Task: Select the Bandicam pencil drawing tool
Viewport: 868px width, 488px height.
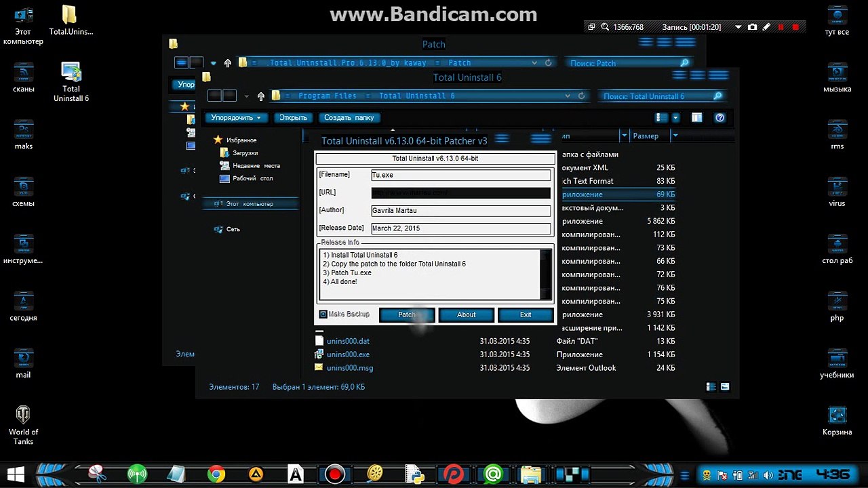Action: (x=766, y=27)
